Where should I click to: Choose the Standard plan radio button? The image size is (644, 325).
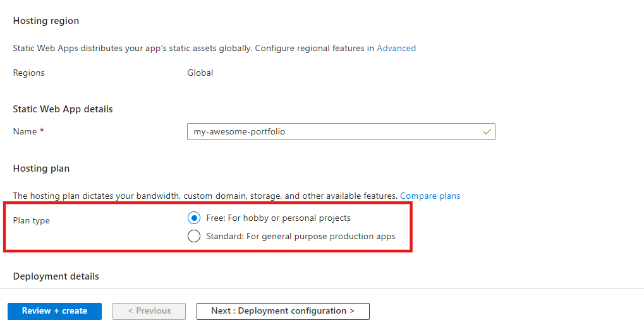click(x=194, y=237)
